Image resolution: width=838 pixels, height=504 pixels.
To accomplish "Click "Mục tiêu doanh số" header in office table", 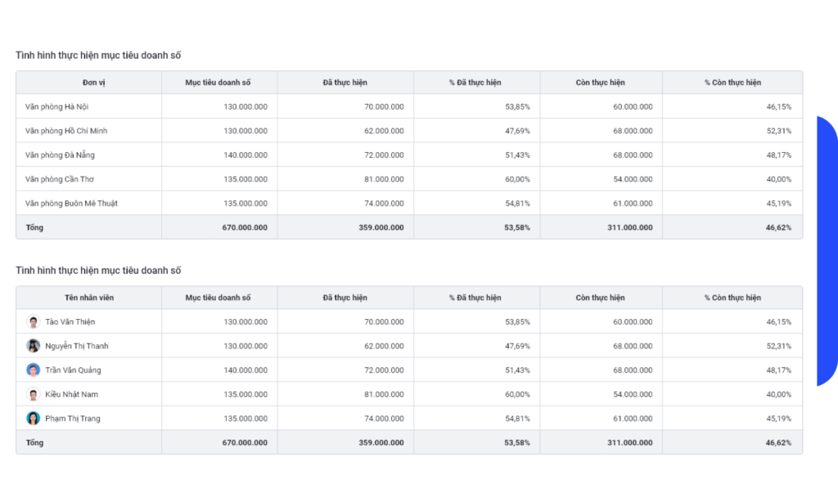I will click(219, 83).
